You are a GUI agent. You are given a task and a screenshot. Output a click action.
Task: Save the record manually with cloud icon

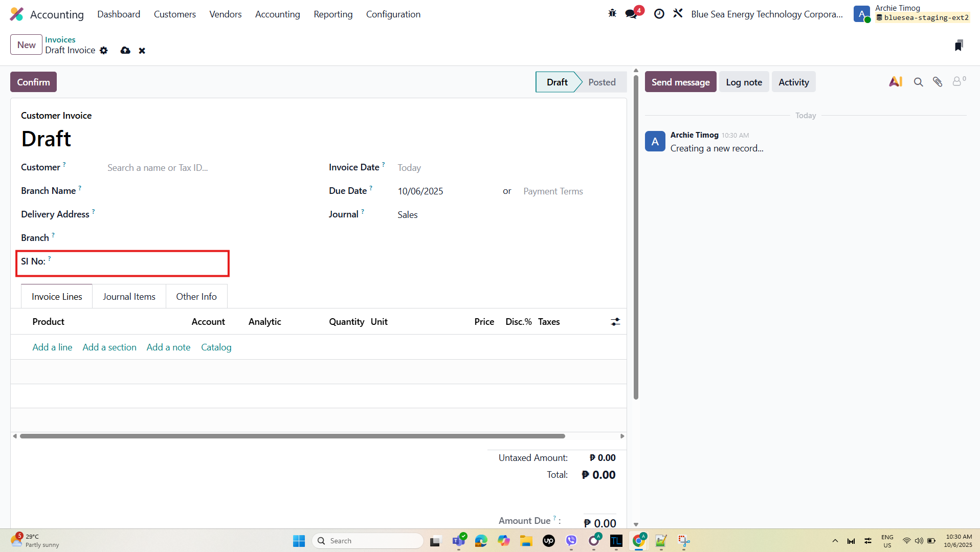[x=125, y=51]
